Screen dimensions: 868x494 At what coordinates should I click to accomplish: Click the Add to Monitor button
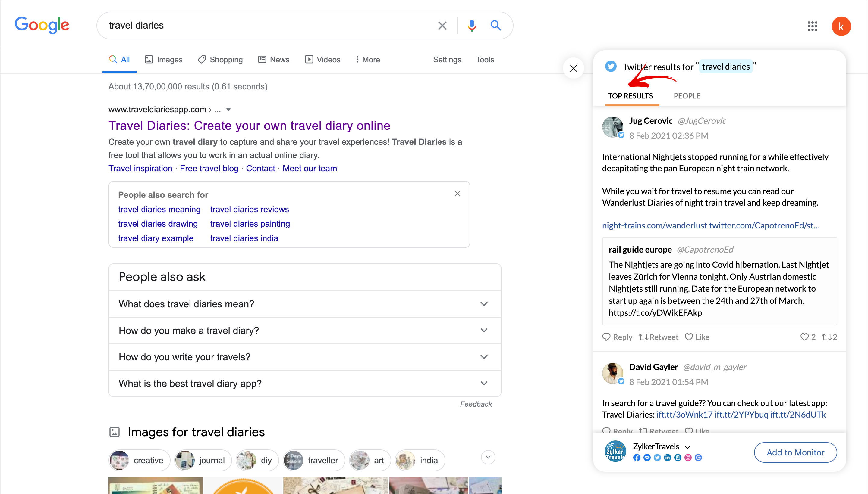[795, 452]
